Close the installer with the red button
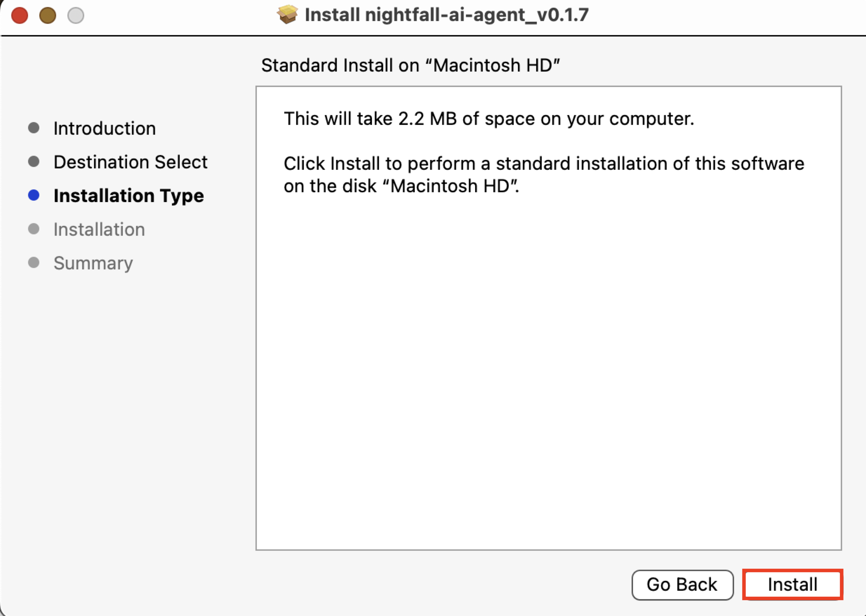The image size is (866, 616). [x=20, y=15]
